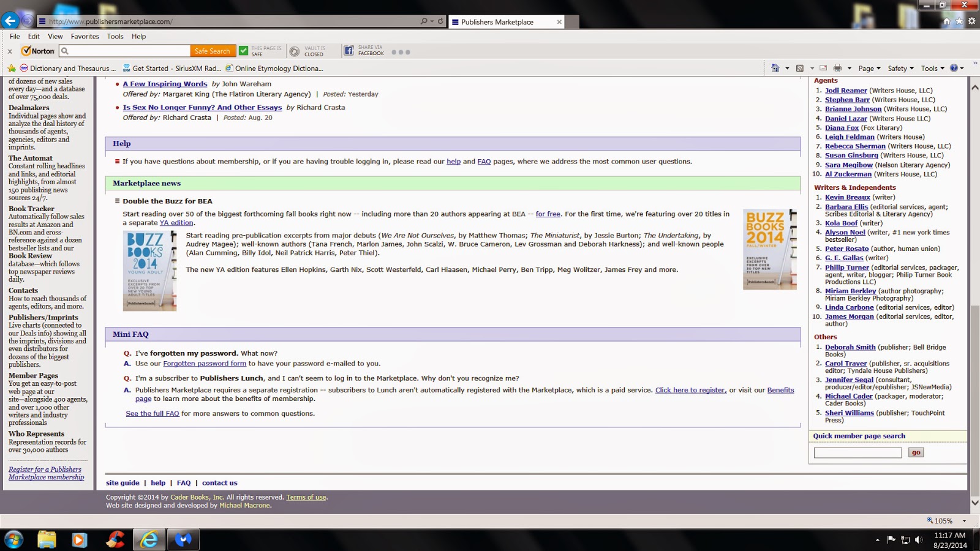
Task: Click the browser forward arrow button
Action: pyautogui.click(x=28, y=21)
